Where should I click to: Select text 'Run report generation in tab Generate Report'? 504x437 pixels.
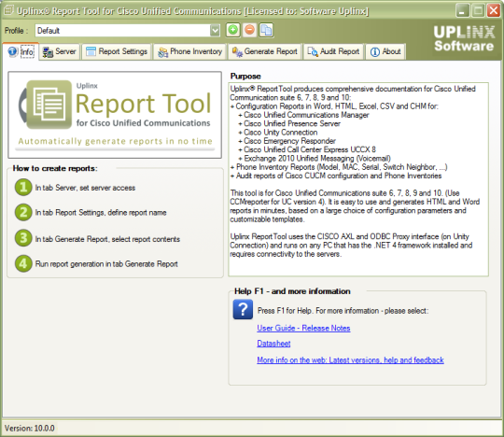pyautogui.click(x=106, y=264)
